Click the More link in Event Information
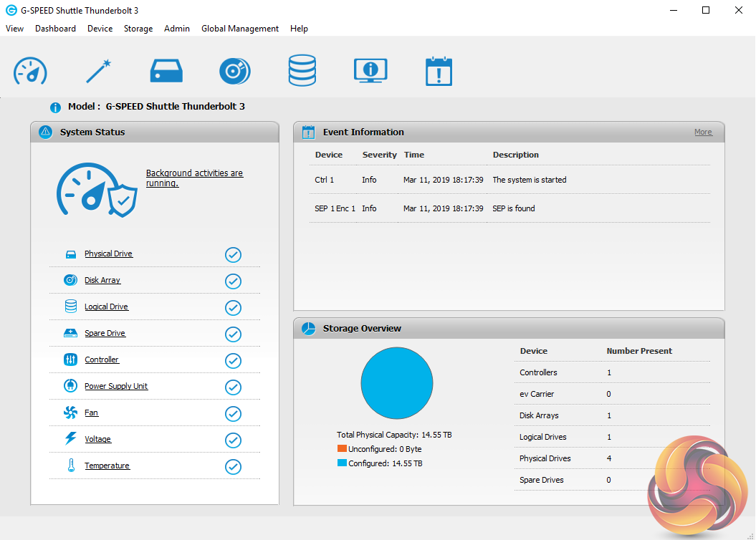The width and height of the screenshot is (756, 540). [703, 132]
